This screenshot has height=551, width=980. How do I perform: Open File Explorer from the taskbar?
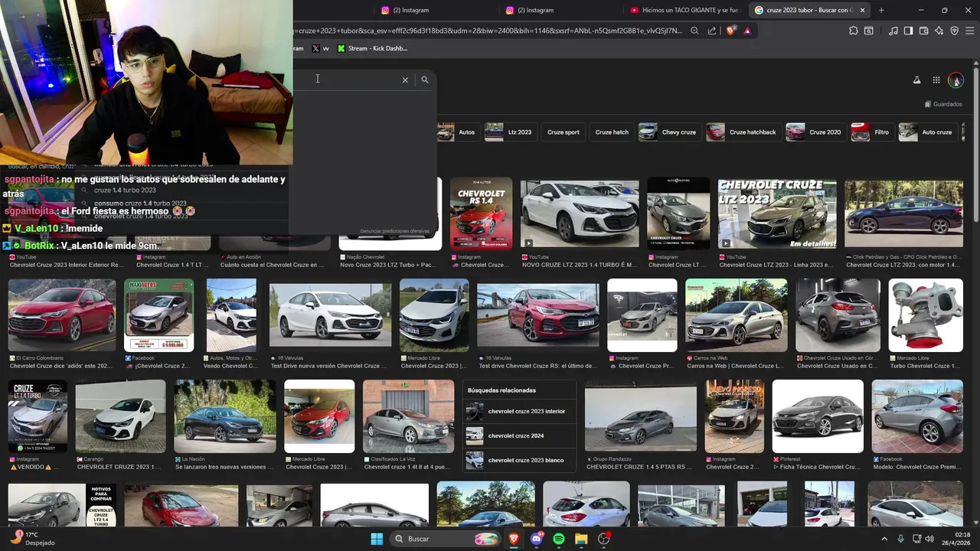581,539
